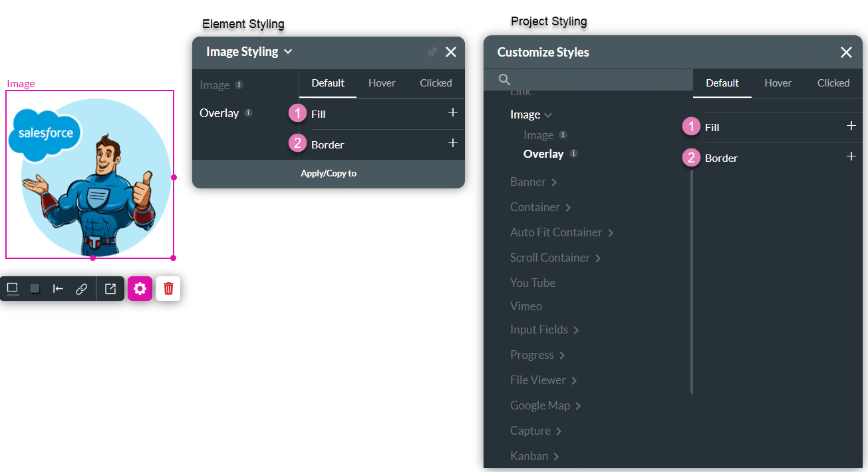The image size is (868, 472).
Task: Delete the image using the trash icon
Action: pos(168,288)
